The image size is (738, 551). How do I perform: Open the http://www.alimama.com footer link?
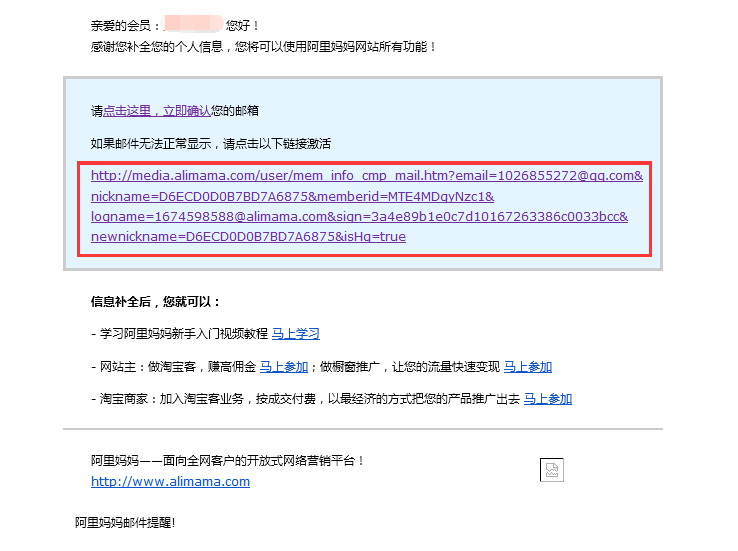click(170, 482)
